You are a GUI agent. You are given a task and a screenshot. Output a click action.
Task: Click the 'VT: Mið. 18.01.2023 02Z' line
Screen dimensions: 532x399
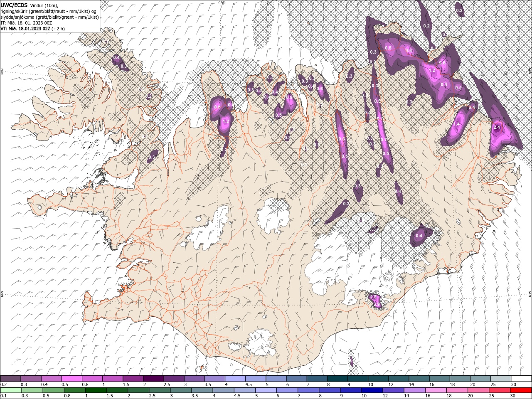click(25, 29)
